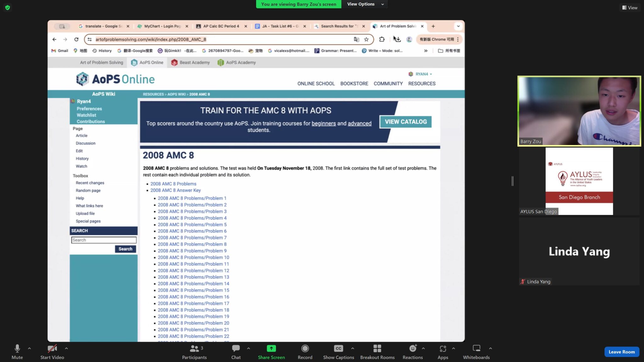Expand video options arrow next to Start Video

click(66, 348)
